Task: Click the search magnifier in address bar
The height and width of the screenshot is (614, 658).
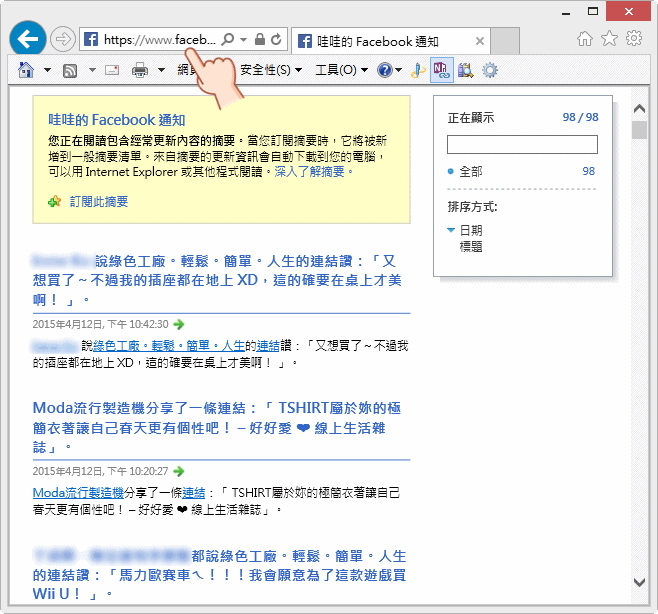Action: pos(227,39)
